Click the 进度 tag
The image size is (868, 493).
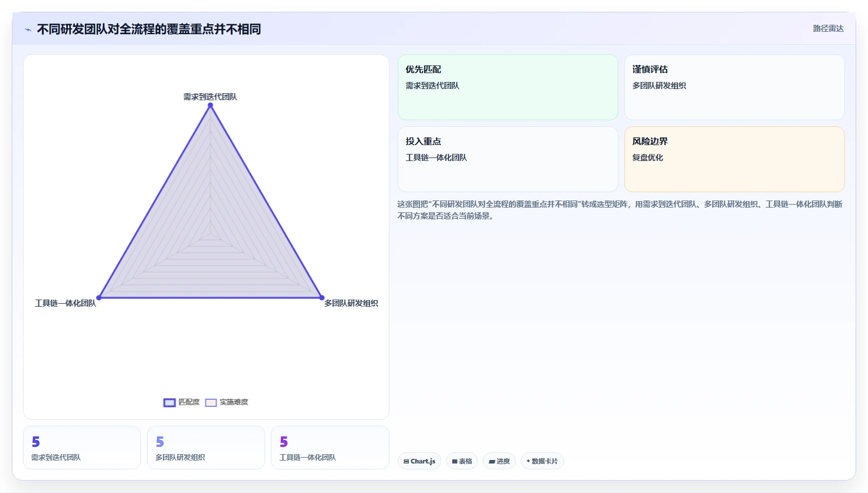click(499, 461)
